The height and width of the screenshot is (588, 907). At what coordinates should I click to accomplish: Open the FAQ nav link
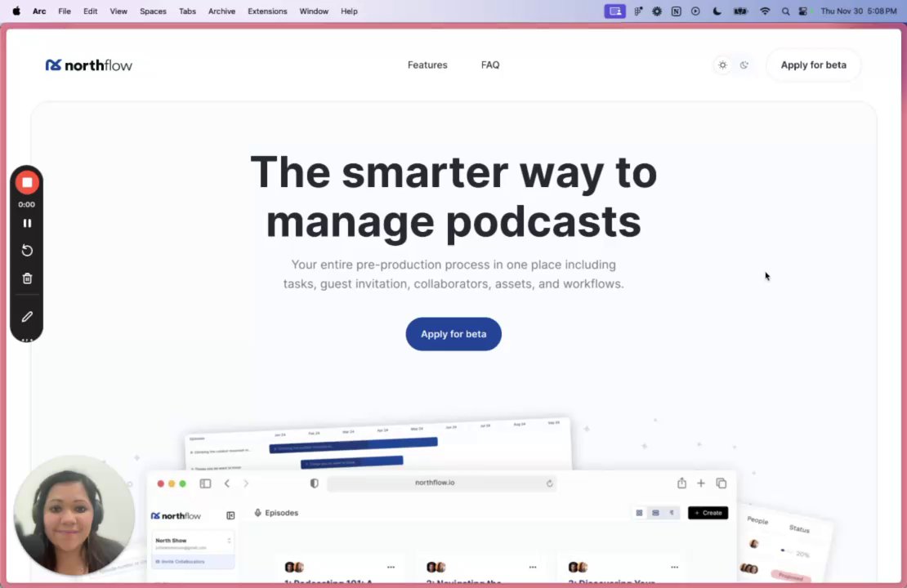490,65
